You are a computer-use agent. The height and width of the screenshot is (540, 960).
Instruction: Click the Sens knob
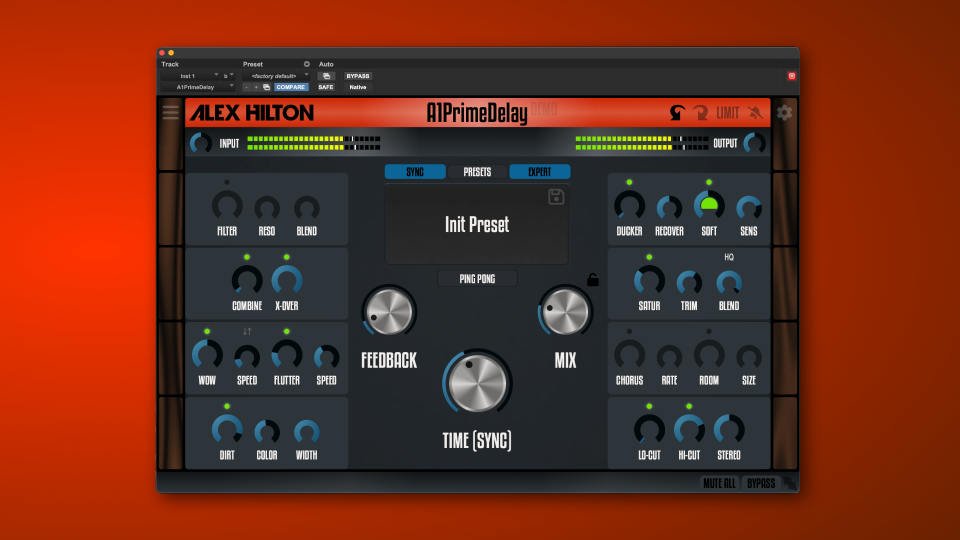749,209
